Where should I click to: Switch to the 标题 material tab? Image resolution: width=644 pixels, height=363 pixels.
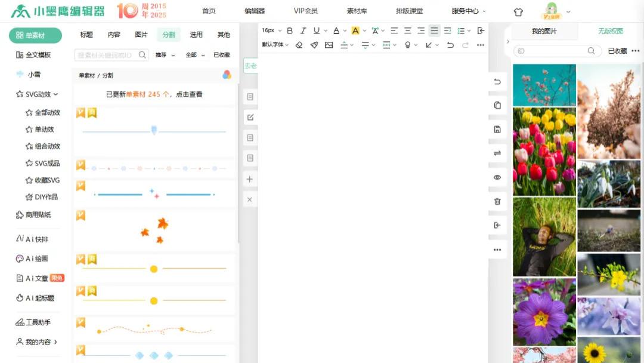pyautogui.click(x=86, y=35)
